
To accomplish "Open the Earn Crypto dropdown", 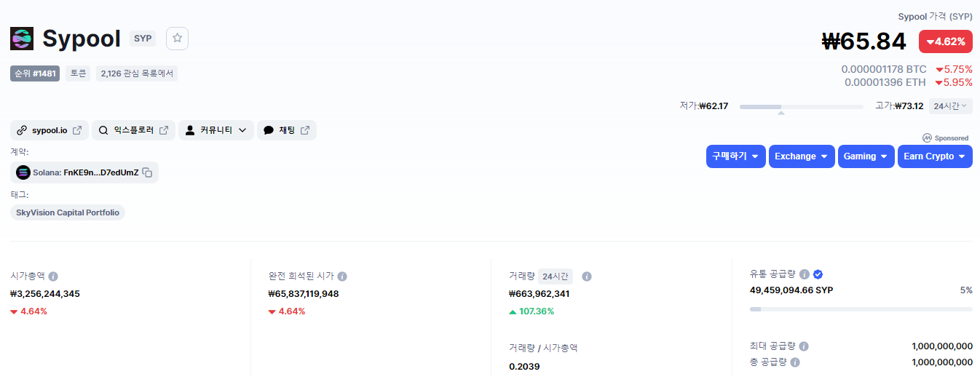I will (935, 156).
